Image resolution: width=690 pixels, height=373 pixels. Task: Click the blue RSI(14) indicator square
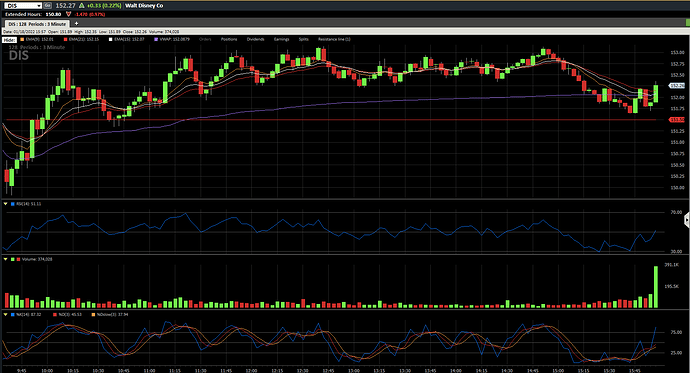[12, 204]
